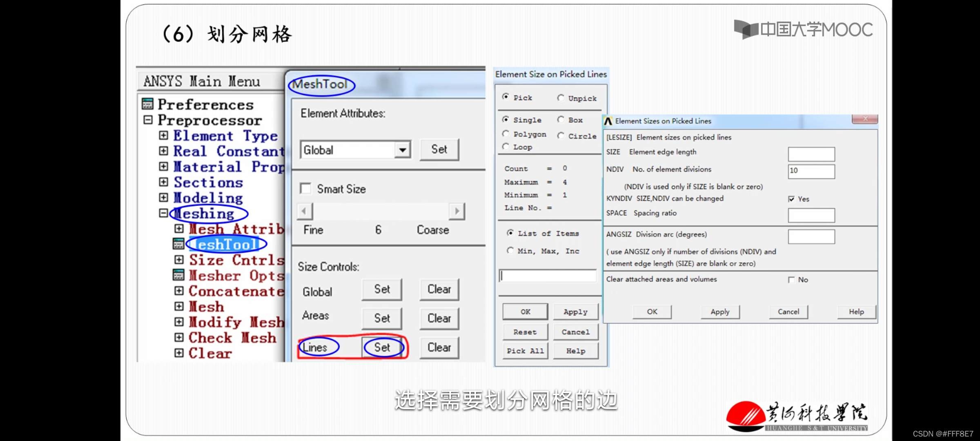Toggle KYNDIV Yes checkbox
The height and width of the screenshot is (441, 980).
tap(791, 199)
